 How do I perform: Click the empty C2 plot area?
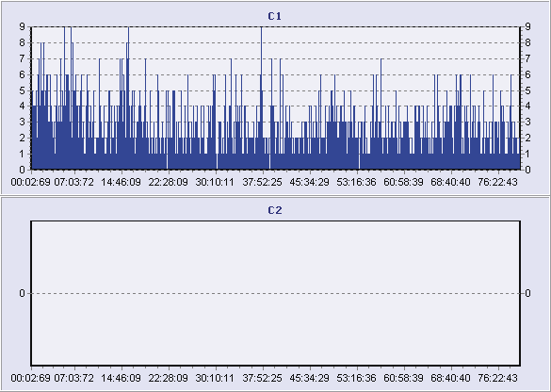click(x=275, y=293)
